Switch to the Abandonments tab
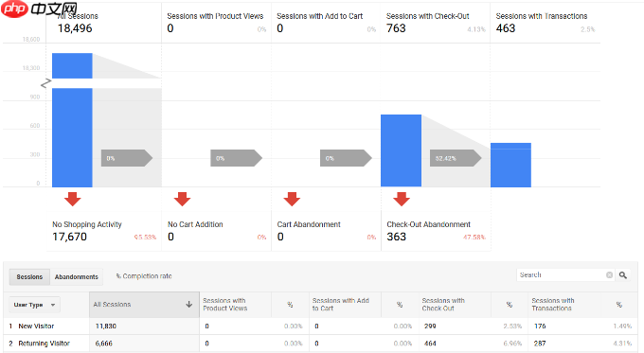This screenshot has height=353, width=644. pos(77,277)
